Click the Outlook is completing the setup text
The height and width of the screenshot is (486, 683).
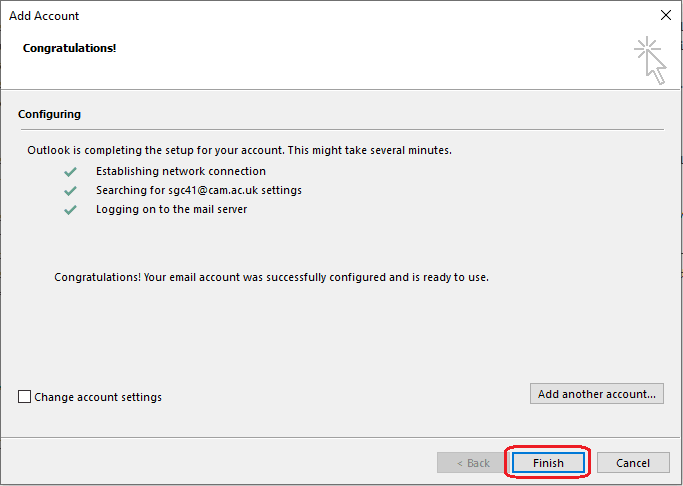(239, 151)
